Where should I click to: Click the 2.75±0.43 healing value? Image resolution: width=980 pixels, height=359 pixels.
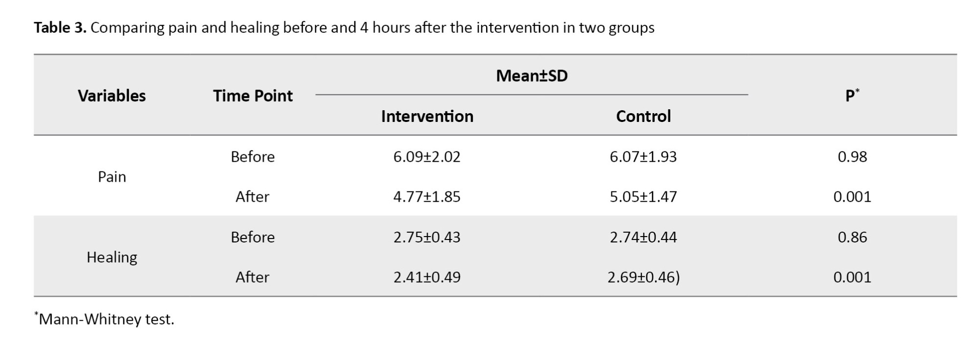(427, 237)
